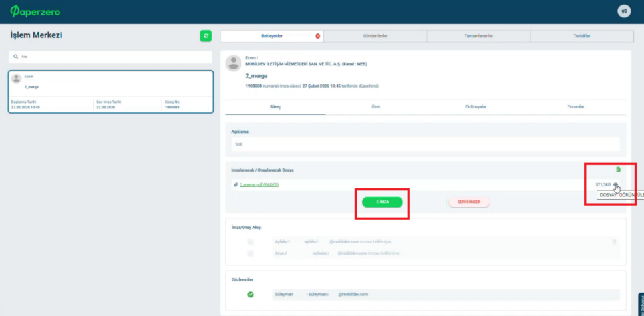Click the green check icon beside Süleyman
This screenshot has height=316, width=644.
coord(251,294)
